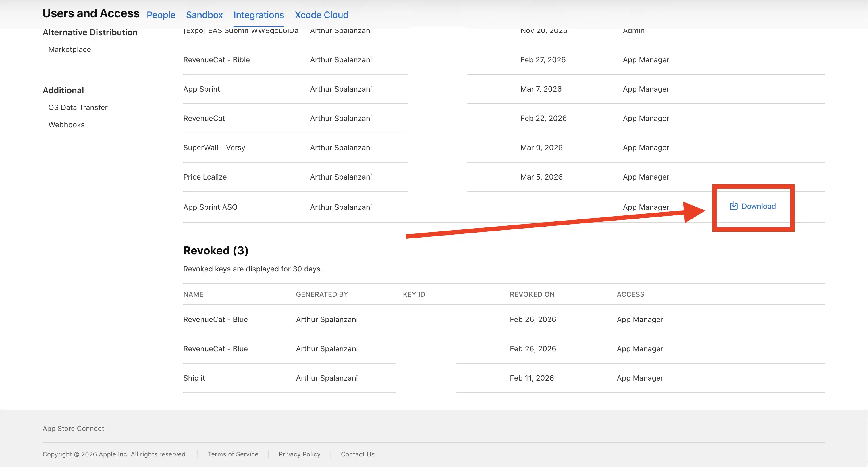Screen dimensions: 868x467
Task: Click App Manager access for Ship it
Action: click(640, 378)
